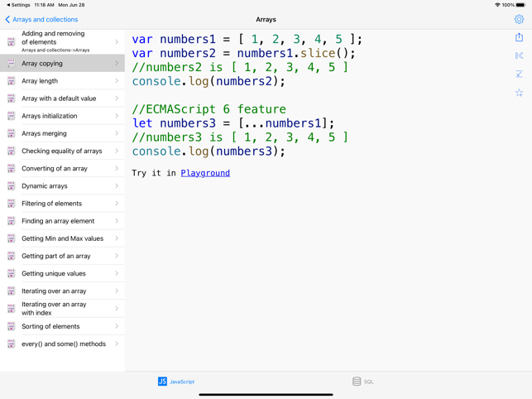Viewport: 532px width, 399px height.
Task: Select Finding an array element
Action: point(58,221)
